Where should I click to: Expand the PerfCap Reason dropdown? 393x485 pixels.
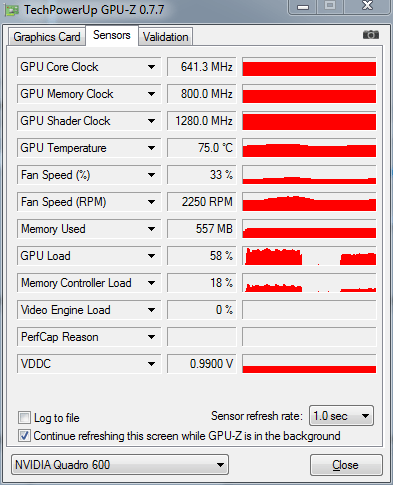151,337
